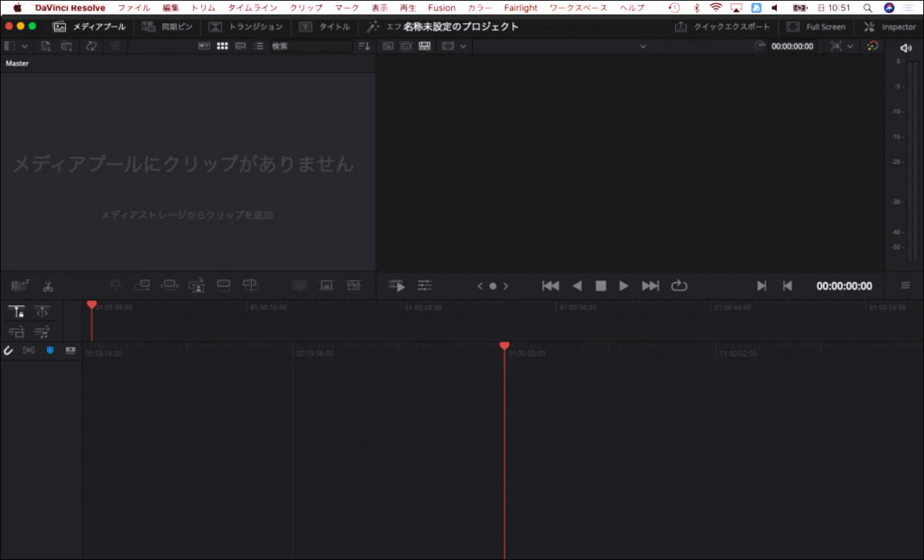
Task: Select the razor edit tool in the timeline toolbar
Action: (x=48, y=285)
